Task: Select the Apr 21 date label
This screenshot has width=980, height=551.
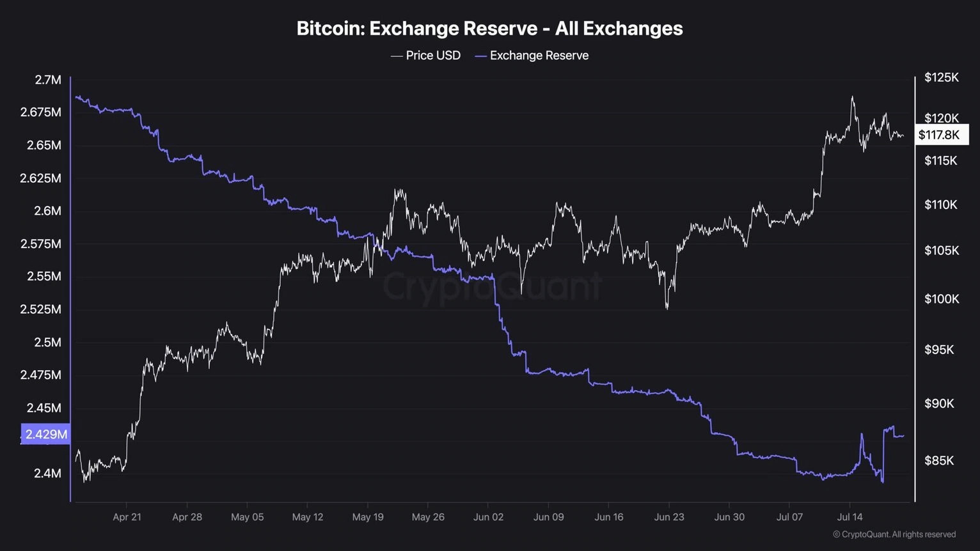Action: [x=127, y=517]
